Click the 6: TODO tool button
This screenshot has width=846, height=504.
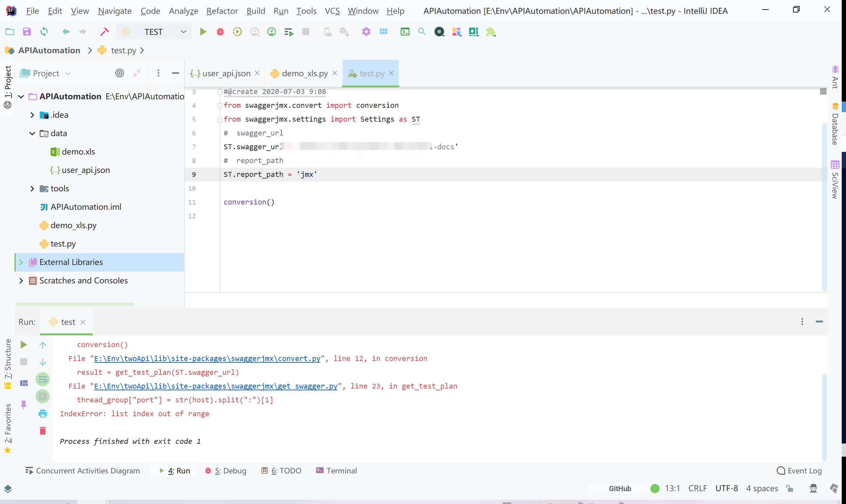coord(281,471)
